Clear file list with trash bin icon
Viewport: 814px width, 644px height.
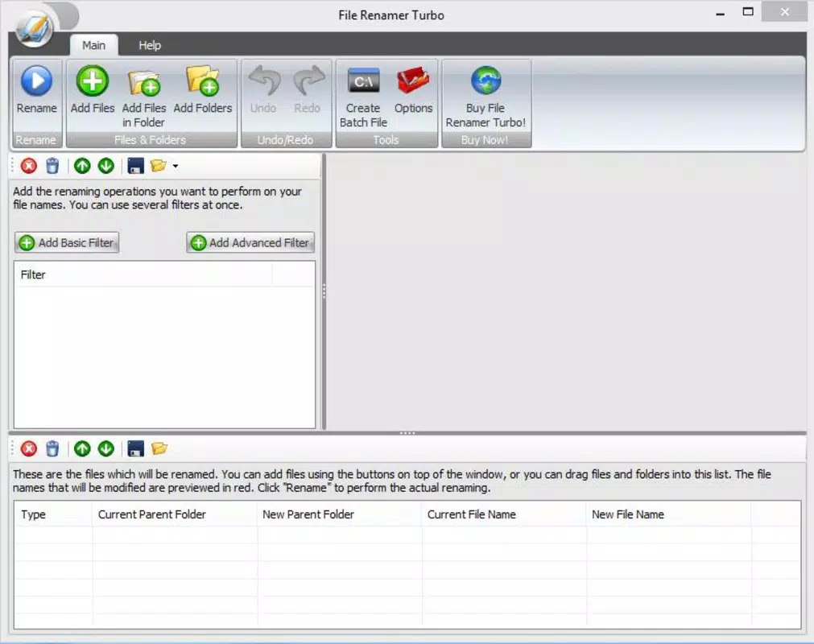pos(52,448)
